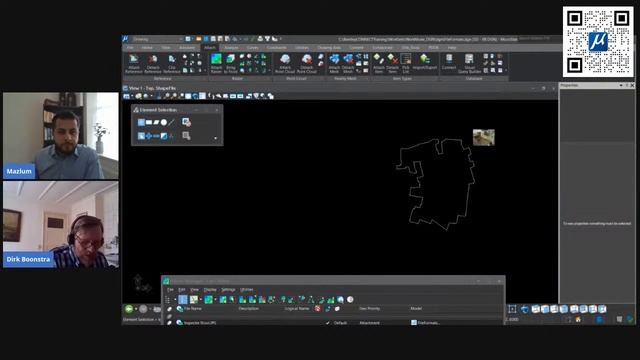
Task: Open the Drawing workflow dropdown
Action: (157, 39)
